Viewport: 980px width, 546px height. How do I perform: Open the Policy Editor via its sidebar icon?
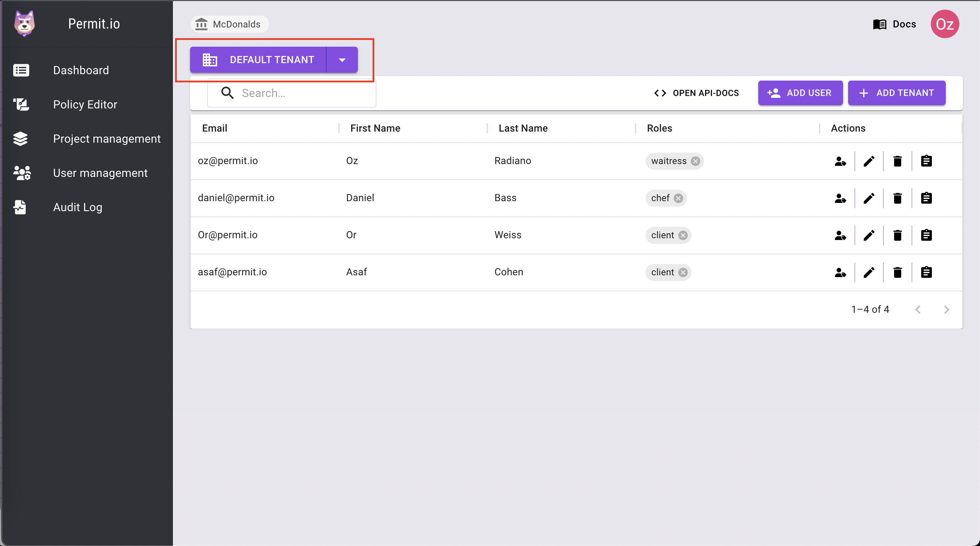tap(21, 104)
